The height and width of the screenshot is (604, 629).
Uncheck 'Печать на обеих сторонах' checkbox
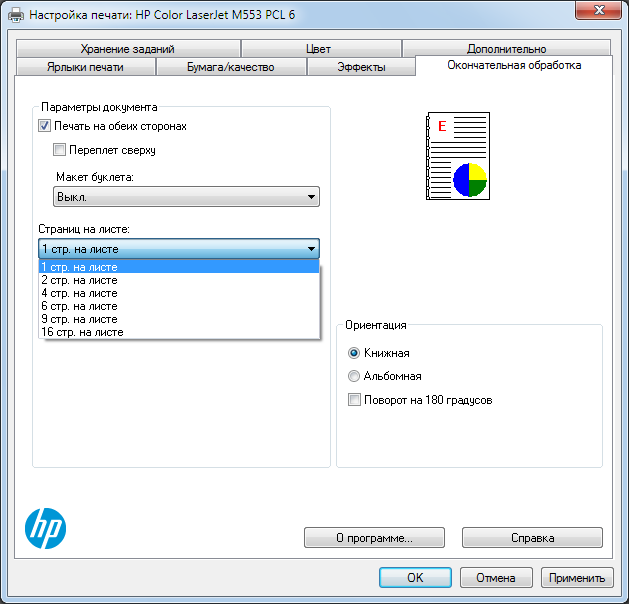click(x=45, y=127)
